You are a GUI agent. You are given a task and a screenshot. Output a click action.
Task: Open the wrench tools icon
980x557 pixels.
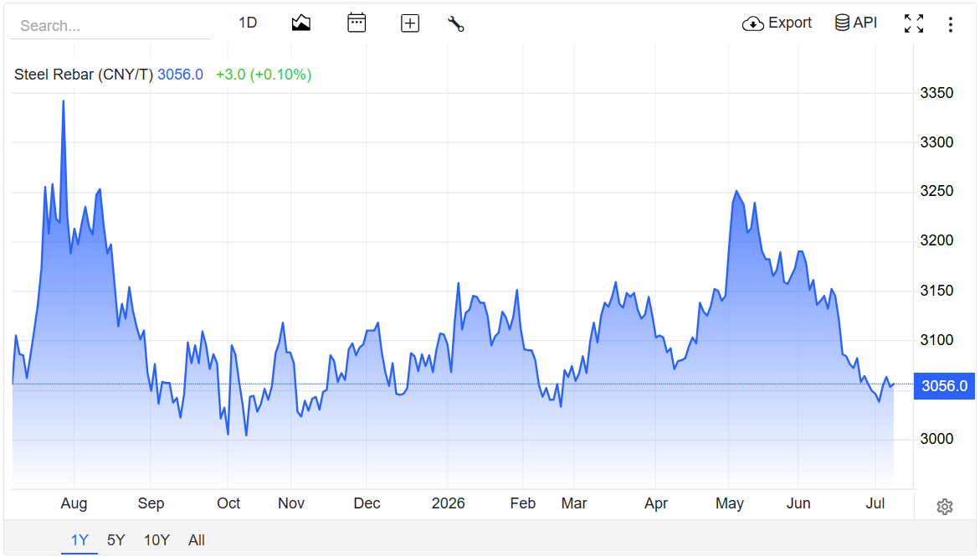click(x=455, y=23)
